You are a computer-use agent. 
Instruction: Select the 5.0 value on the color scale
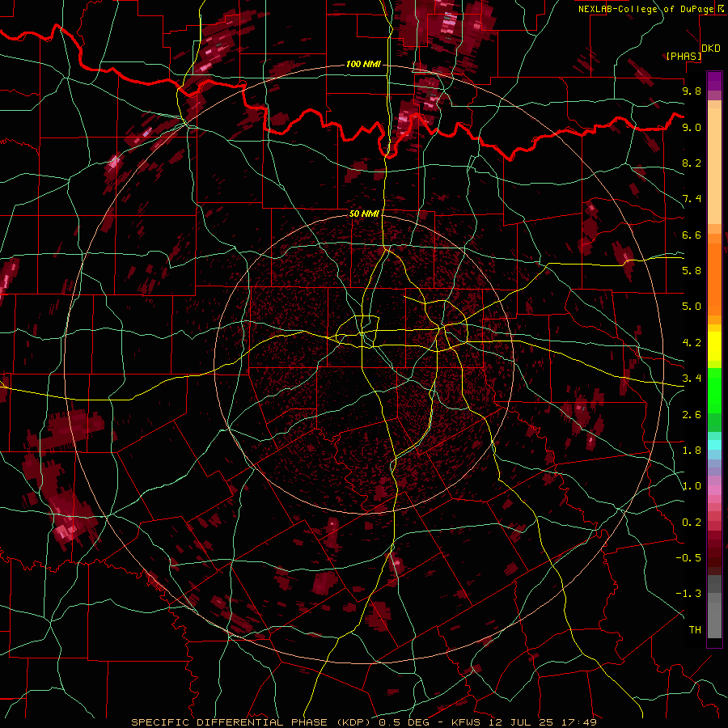(x=692, y=307)
